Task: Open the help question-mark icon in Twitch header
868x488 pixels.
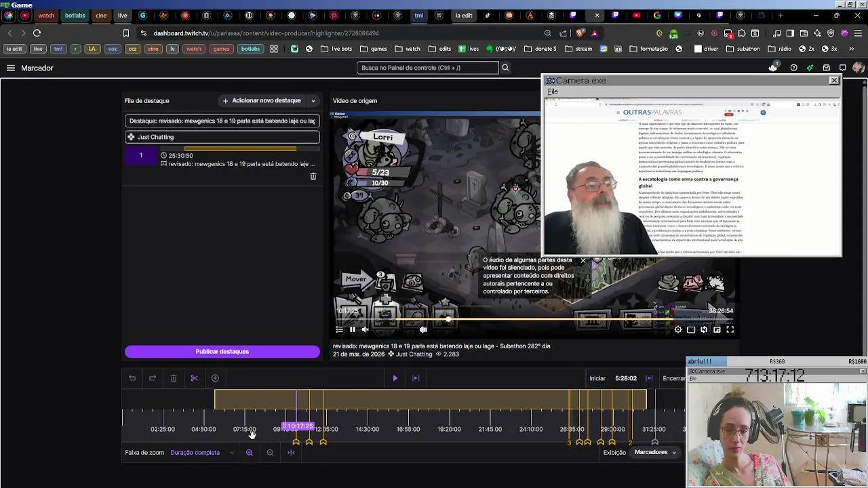Action: pyautogui.click(x=793, y=68)
